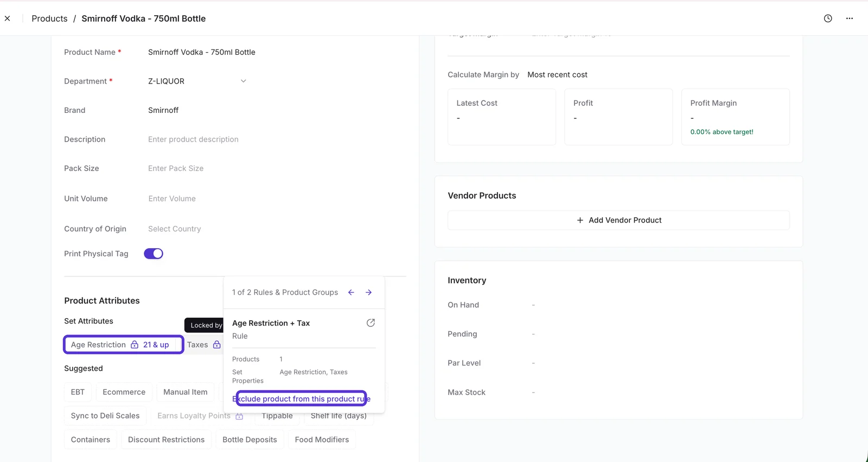Add the EBT suggested attribute
The image size is (868, 462).
coord(78,392)
